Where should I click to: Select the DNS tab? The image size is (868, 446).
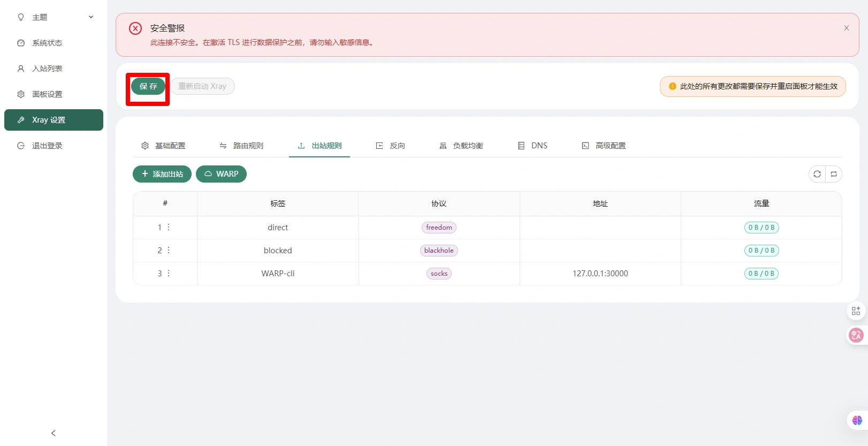(x=532, y=146)
